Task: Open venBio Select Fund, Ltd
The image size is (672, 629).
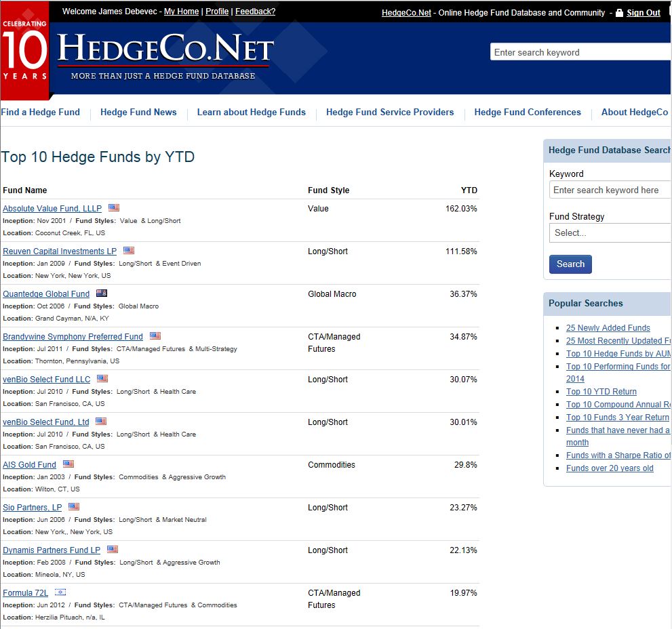Action: [x=46, y=422]
